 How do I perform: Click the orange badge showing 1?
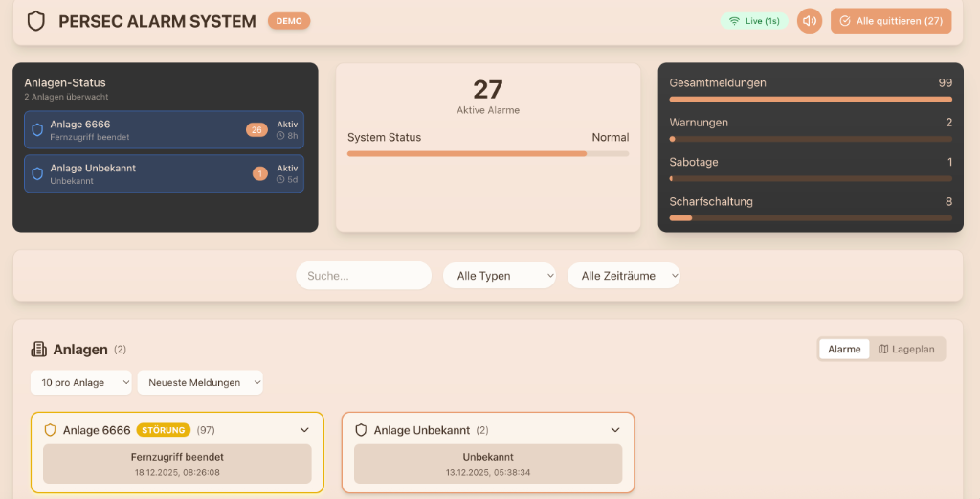260,173
